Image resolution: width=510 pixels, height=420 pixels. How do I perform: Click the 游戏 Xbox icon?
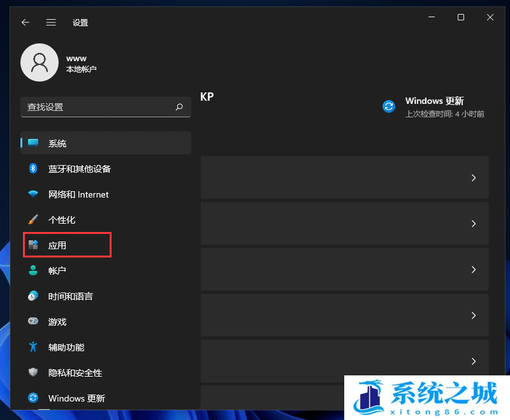pos(33,321)
